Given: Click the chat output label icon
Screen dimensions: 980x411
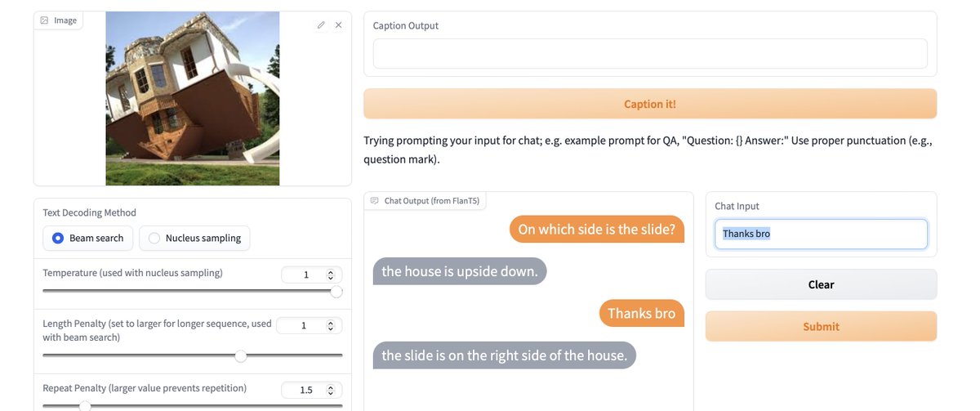Looking at the screenshot, I should 375,200.
